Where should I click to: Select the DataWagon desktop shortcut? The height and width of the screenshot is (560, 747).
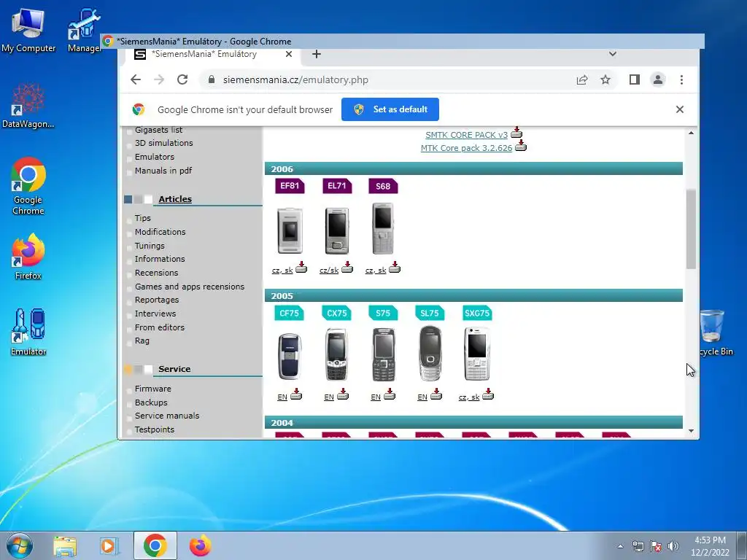(28, 106)
